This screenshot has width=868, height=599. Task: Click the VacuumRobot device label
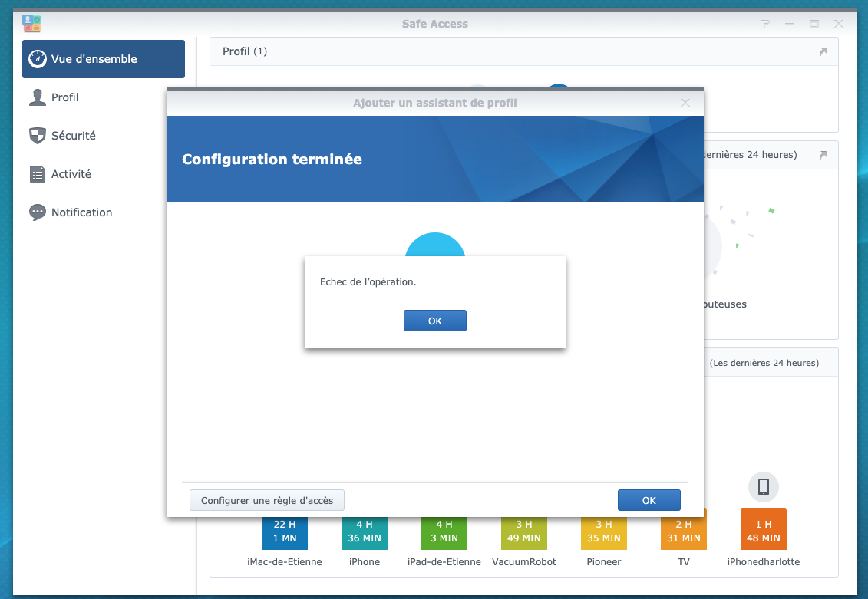click(523, 562)
